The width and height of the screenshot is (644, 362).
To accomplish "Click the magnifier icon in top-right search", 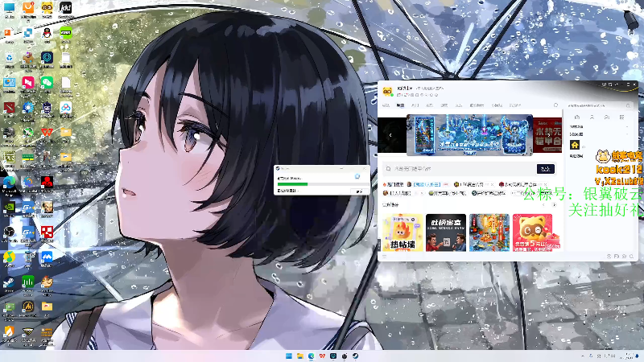I will point(628,106).
